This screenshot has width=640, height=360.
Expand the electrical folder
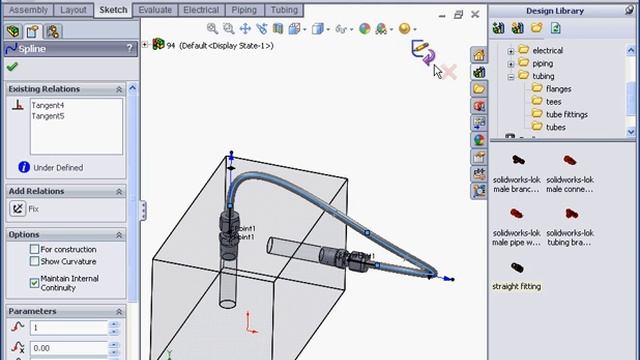pos(511,51)
